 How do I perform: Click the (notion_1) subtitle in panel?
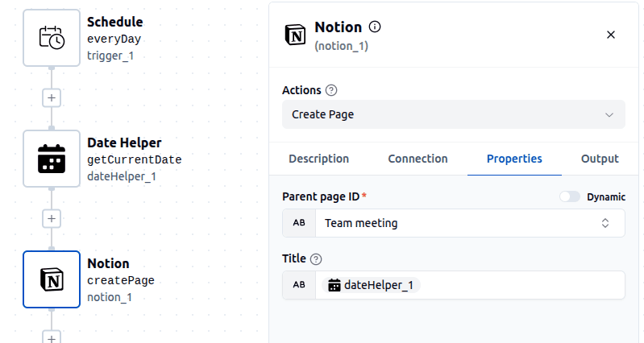[x=341, y=46]
